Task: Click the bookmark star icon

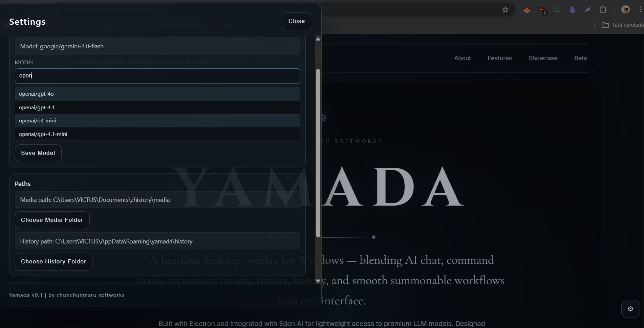Action: point(505,10)
